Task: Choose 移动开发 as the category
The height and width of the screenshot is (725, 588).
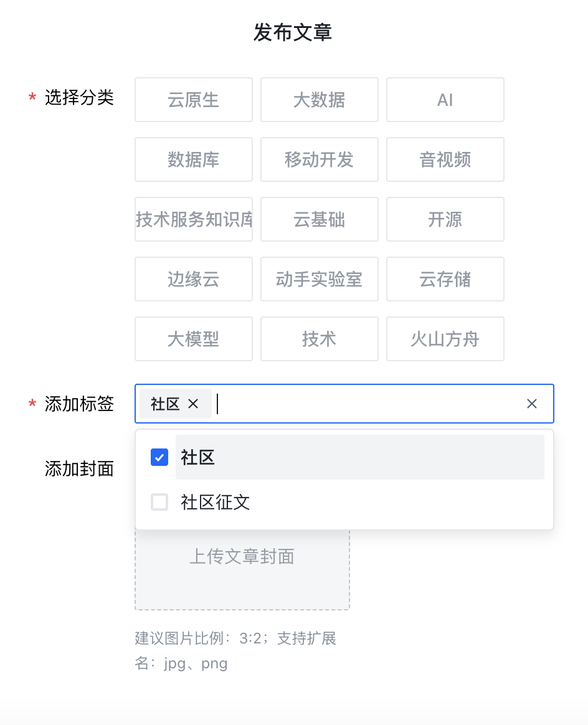Action: click(x=320, y=159)
